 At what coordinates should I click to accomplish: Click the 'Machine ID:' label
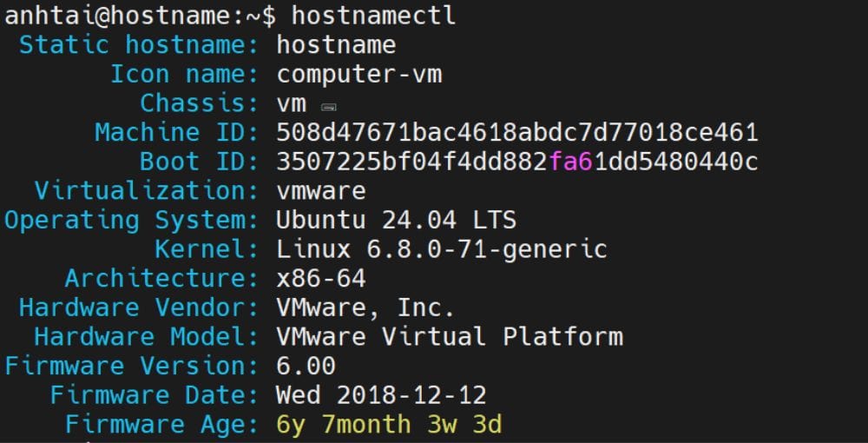pyautogui.click(x=177, y=132)
